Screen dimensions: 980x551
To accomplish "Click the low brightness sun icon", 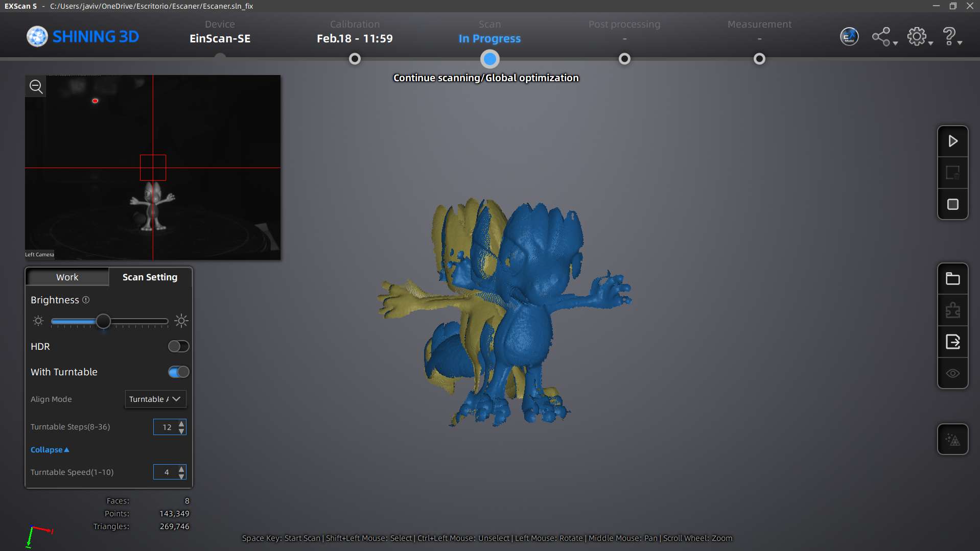I will (x=38, y=321).
